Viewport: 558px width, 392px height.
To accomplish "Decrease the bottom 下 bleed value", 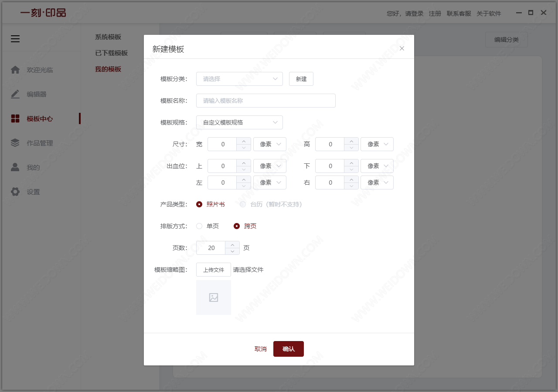I will (351, 169).
